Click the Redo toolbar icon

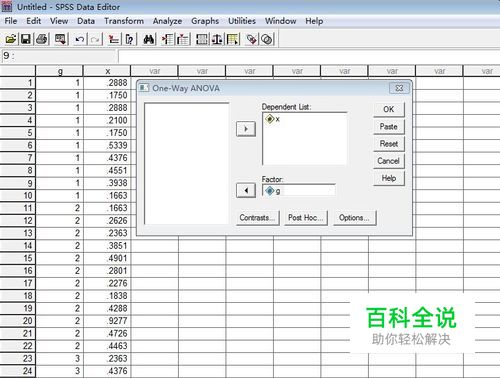point(95,39)
